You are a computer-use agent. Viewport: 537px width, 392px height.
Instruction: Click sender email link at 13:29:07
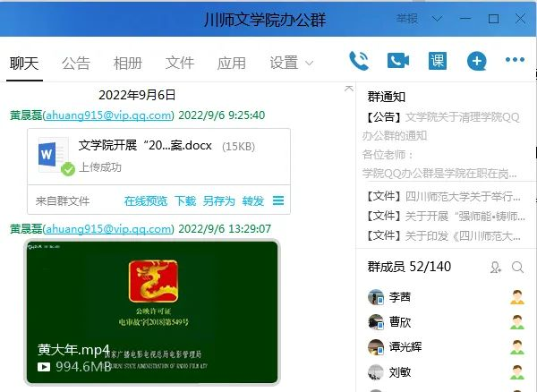(108, 229)
